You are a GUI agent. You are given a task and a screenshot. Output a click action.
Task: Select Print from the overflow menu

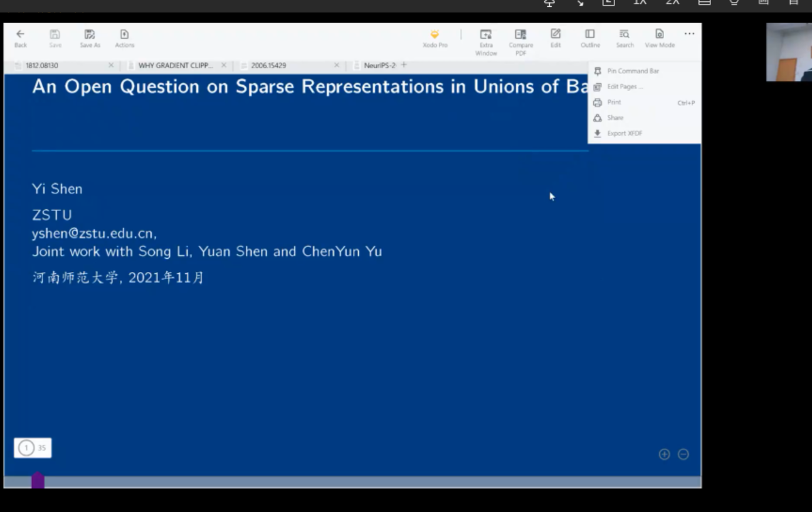click(614, 102)
